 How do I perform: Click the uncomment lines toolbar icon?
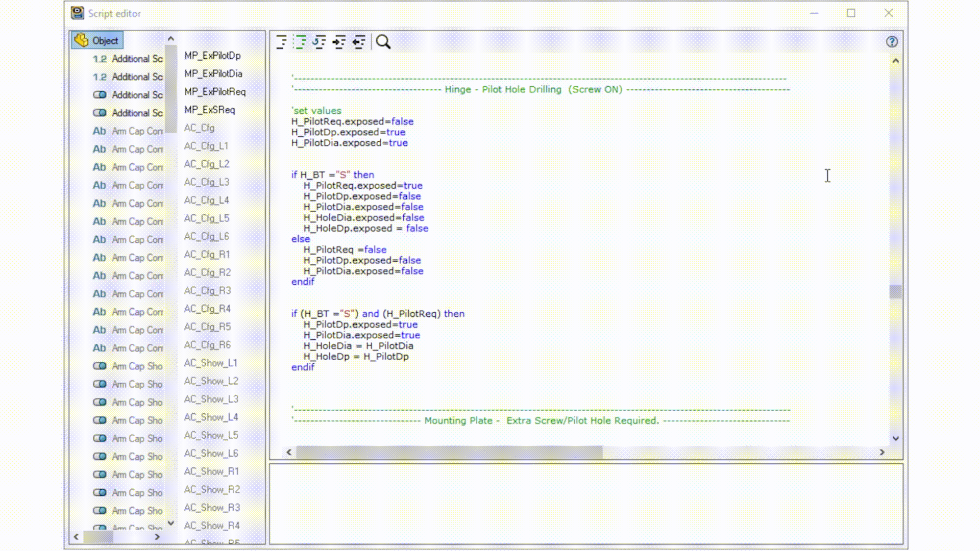[x=281, y=42]
